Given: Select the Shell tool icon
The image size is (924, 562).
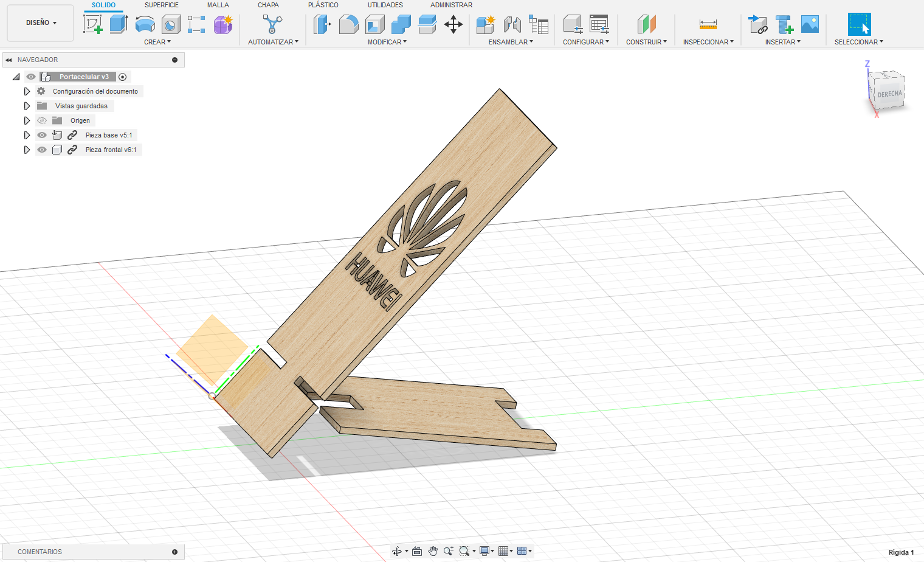Looking at the screenshot, I should (374, 24).
